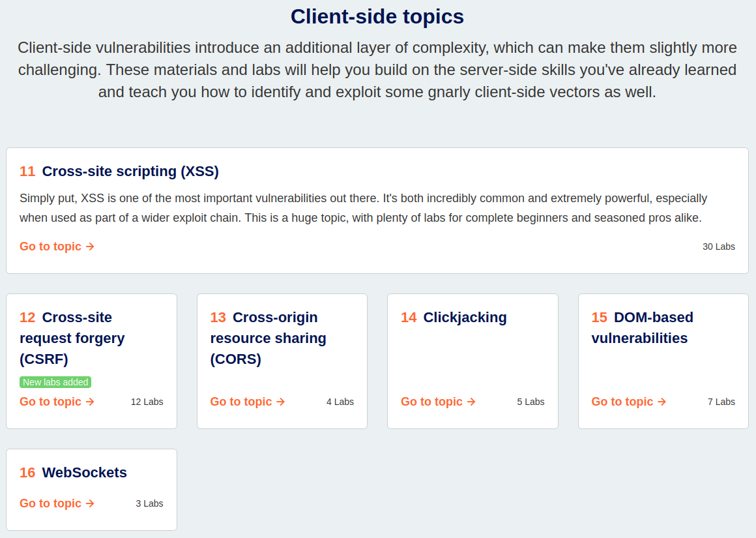Click the arrow icon on the DOM-based vulnerabilities card

661,402
